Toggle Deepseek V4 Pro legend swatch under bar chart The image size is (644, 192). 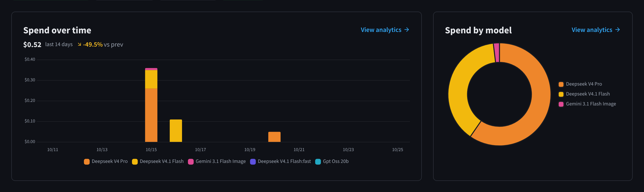pos(87,161)
